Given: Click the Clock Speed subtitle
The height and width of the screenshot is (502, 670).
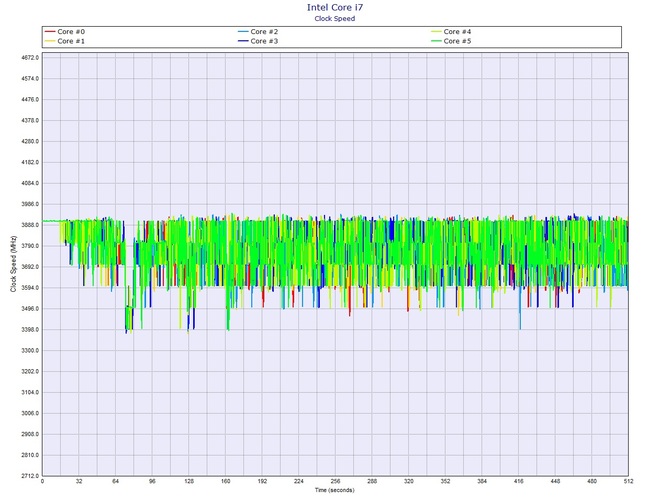Looking at the screenshot, I should point(335,18).
